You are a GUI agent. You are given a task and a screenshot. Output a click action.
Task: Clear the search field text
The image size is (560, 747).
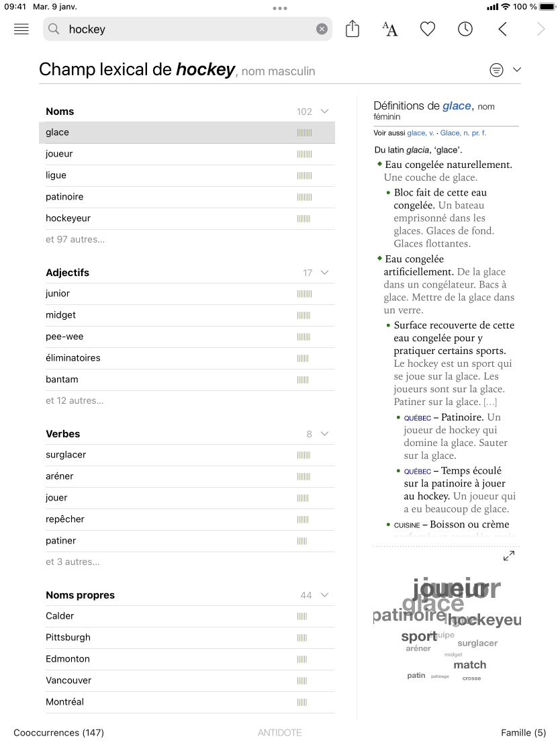click(x=322, y=29)
